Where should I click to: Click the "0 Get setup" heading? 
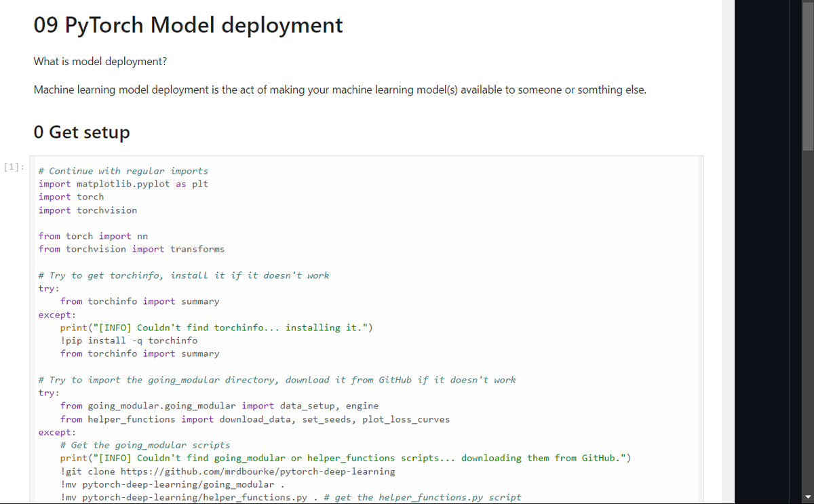(81, 132)
